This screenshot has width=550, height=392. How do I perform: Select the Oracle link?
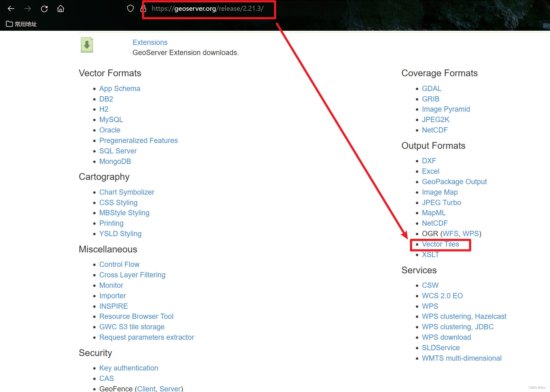[x=110, y=130]
